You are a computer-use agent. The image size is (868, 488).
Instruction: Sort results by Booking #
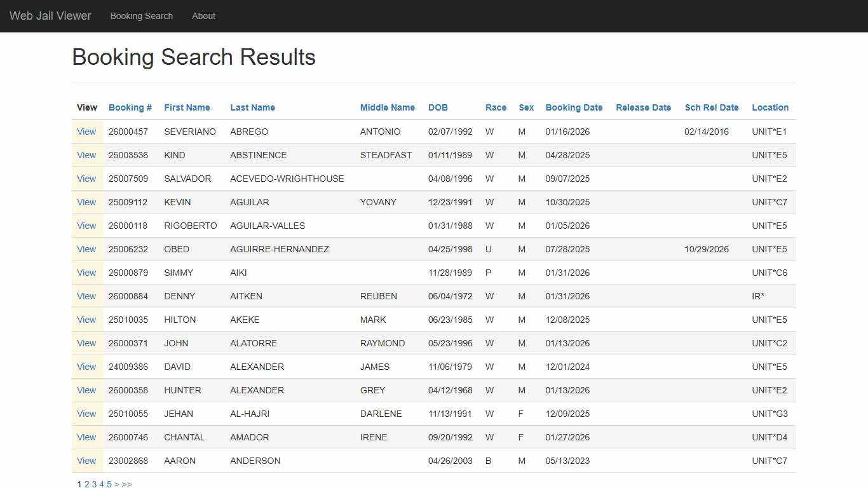(x=130, y=107)
